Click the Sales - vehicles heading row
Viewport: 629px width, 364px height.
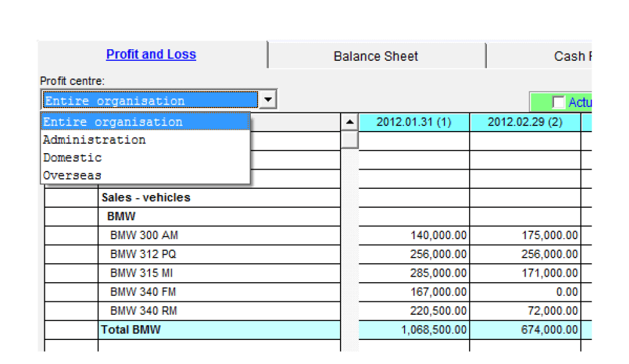(x=146, y=197)
